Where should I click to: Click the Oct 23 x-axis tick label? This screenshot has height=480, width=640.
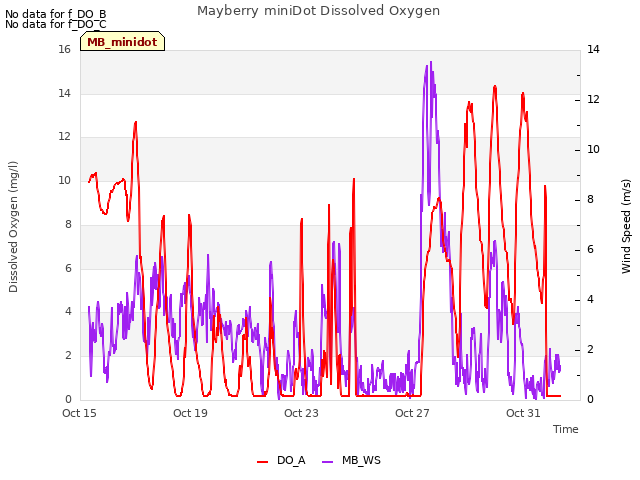(301, 413)
